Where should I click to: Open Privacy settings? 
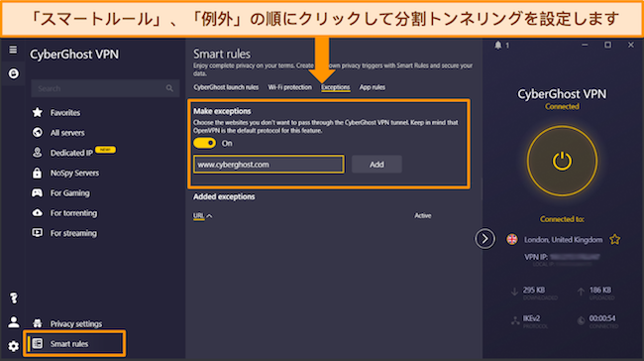click(x=76, y=324)
